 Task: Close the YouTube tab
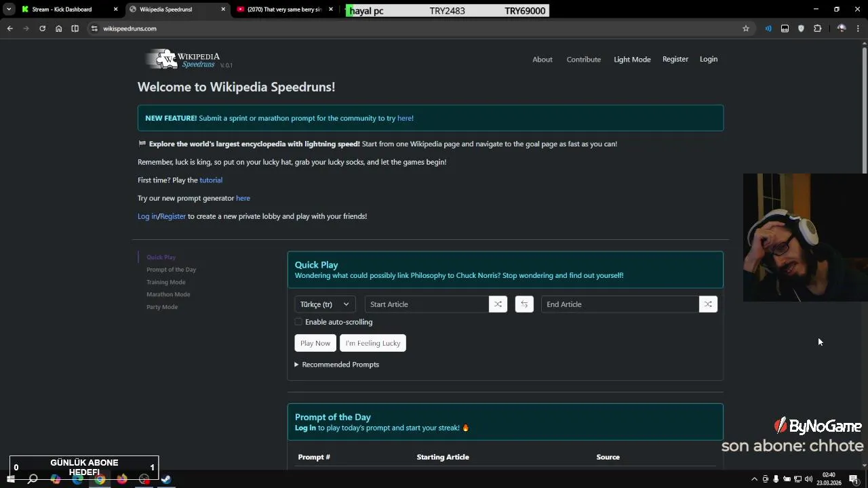pyautogui.click(x=331, y=9)
